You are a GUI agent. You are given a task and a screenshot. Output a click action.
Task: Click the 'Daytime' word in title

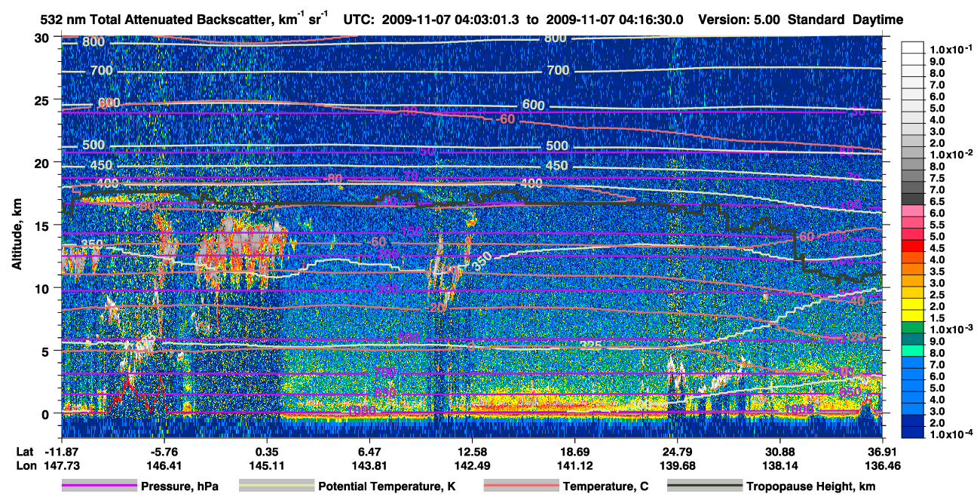(878, 20)
